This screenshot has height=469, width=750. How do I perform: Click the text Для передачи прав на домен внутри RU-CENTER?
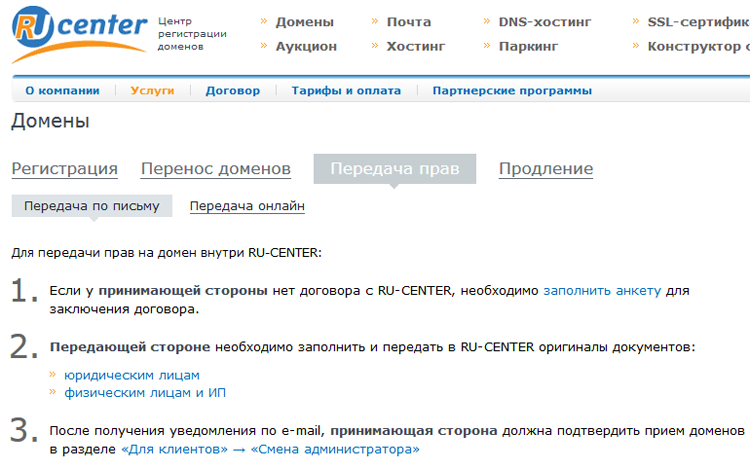point(166,252)
